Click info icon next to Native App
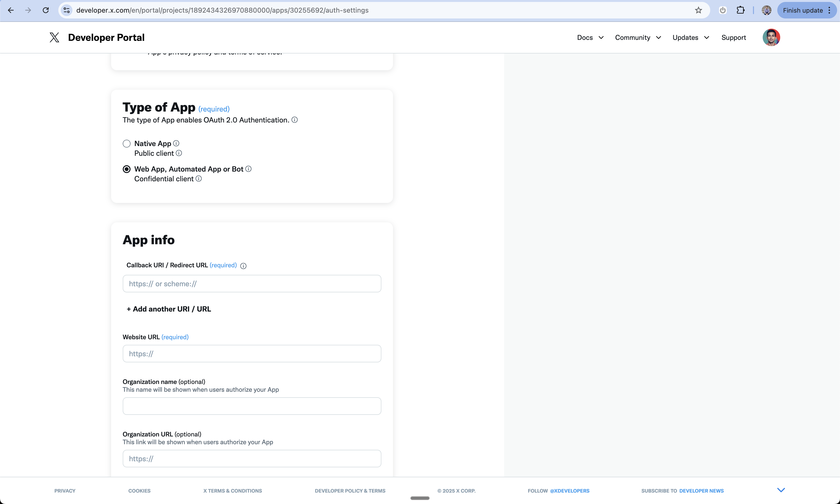840x504 pixels. coord(176,143)
